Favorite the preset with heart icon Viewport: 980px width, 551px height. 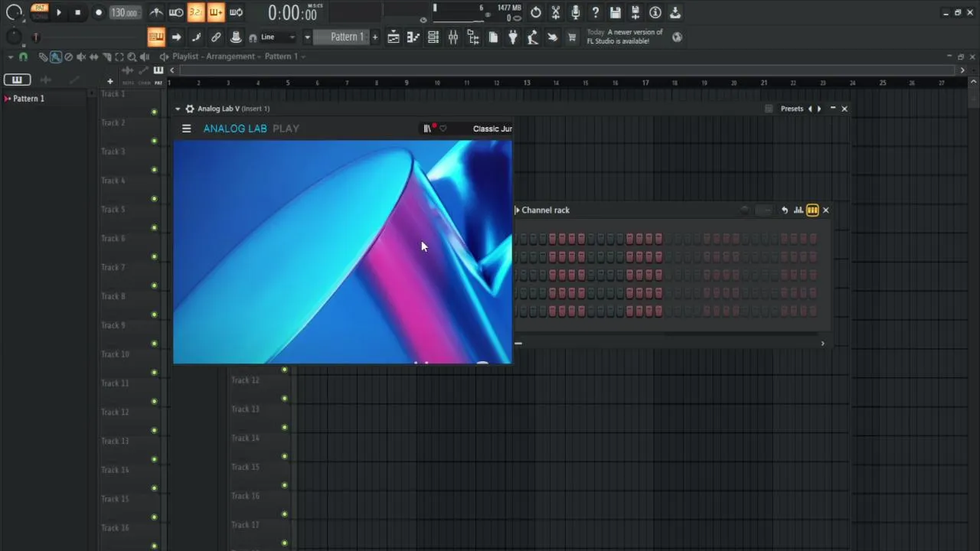coord(443,129)
